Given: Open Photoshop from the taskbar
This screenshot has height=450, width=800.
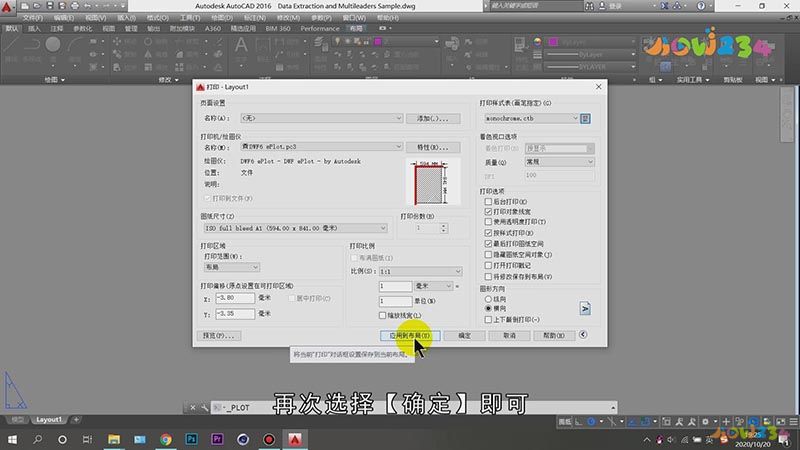Looking at the screenshot, I should [x=191, y=439].
